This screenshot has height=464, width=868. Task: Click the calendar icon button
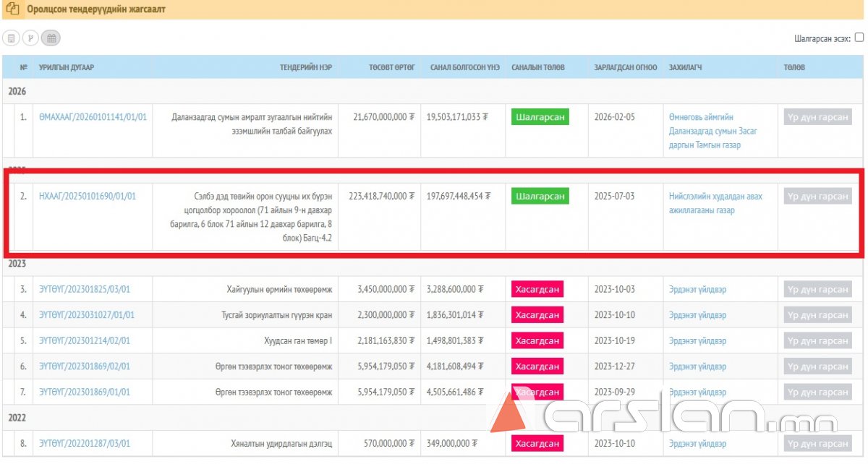click(x=51, y=38)
